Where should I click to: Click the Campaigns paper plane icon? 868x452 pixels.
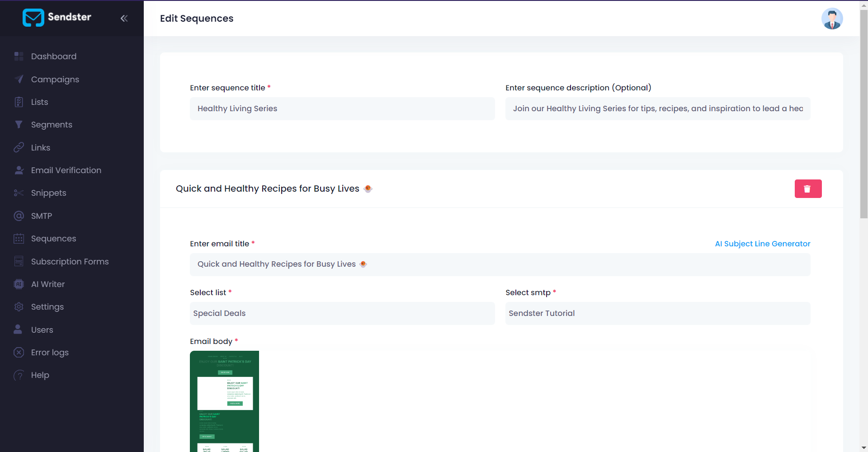coord(19,79)
